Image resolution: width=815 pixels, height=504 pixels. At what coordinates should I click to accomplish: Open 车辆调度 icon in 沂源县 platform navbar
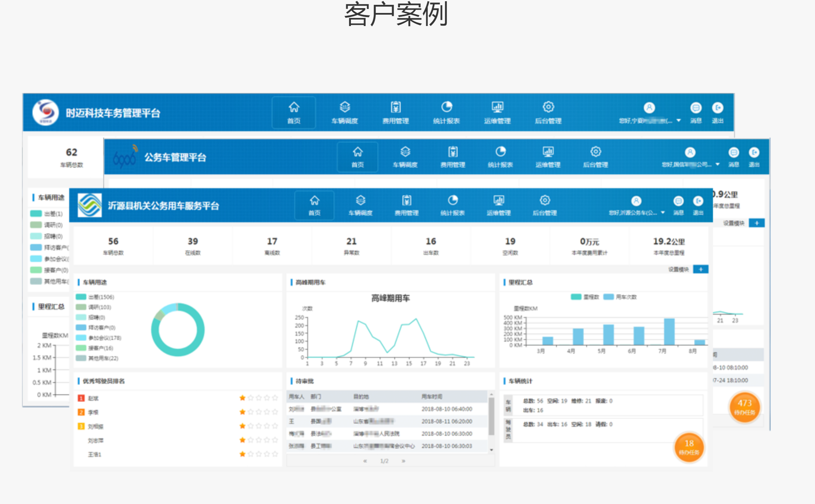point(360,201)
